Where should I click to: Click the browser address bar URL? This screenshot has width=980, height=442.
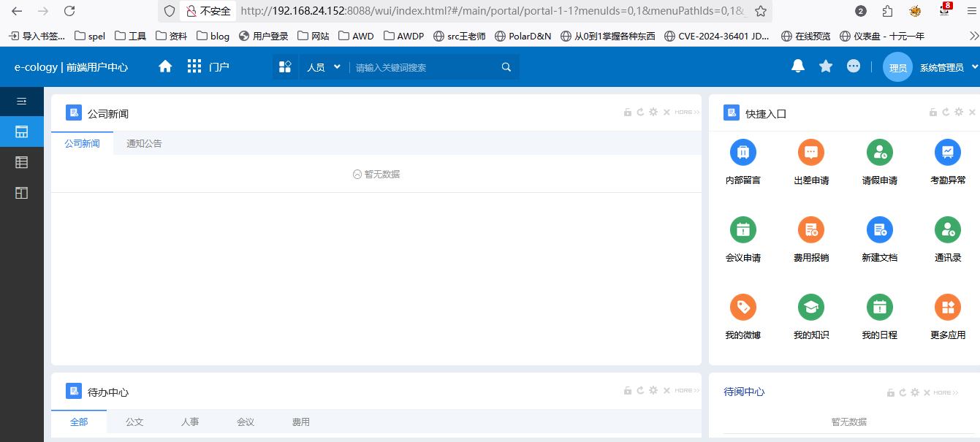click(x=493, y=11)
